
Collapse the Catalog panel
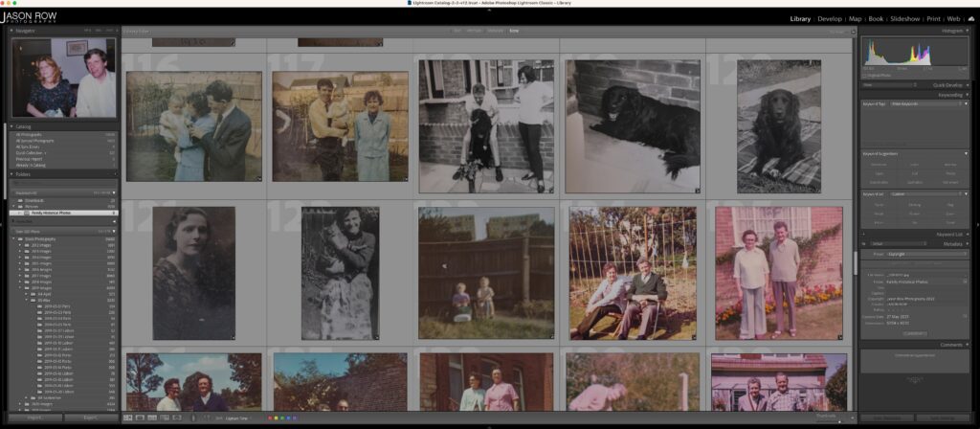(x=11, y=127)
